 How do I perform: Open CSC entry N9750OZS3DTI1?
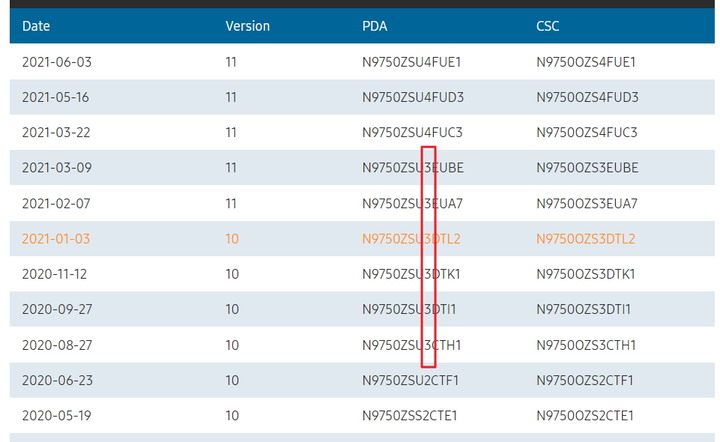(x=584, y=309)
